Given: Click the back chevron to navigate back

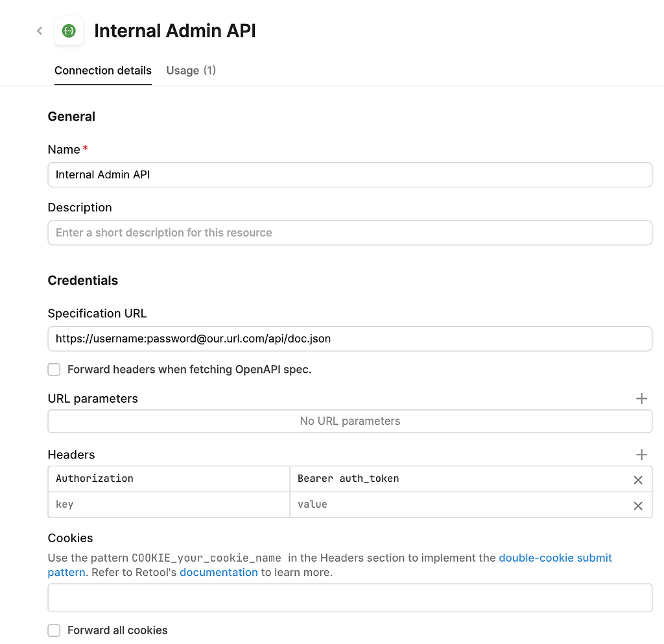Looking at the screenshot, I should point(39,30).
